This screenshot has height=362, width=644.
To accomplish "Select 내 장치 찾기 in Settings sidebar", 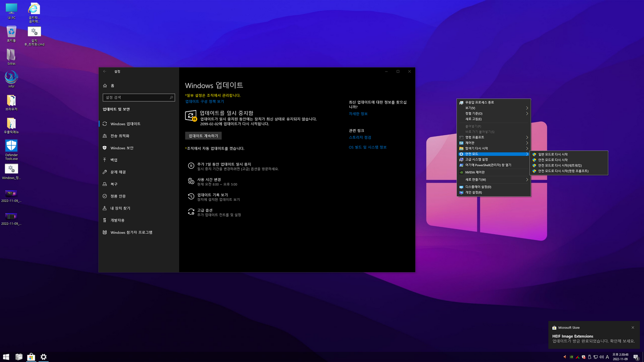I will coord(139,208).
